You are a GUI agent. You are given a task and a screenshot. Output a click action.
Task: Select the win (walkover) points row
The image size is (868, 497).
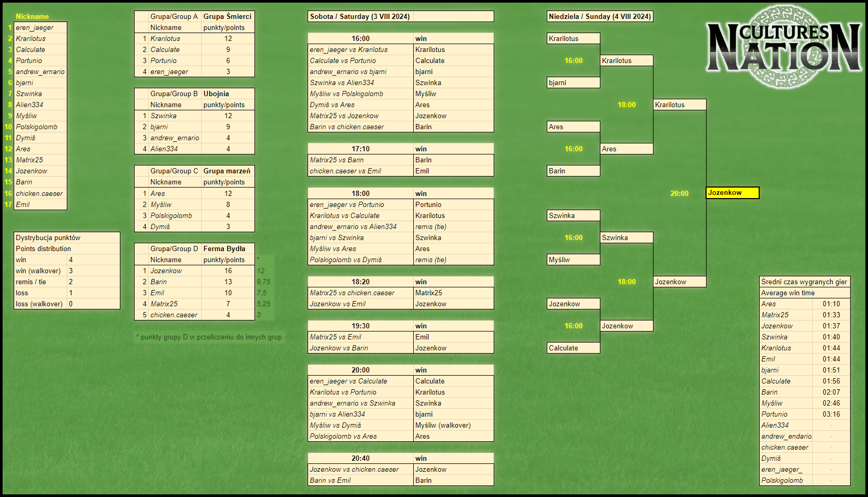tap(67, 271)
